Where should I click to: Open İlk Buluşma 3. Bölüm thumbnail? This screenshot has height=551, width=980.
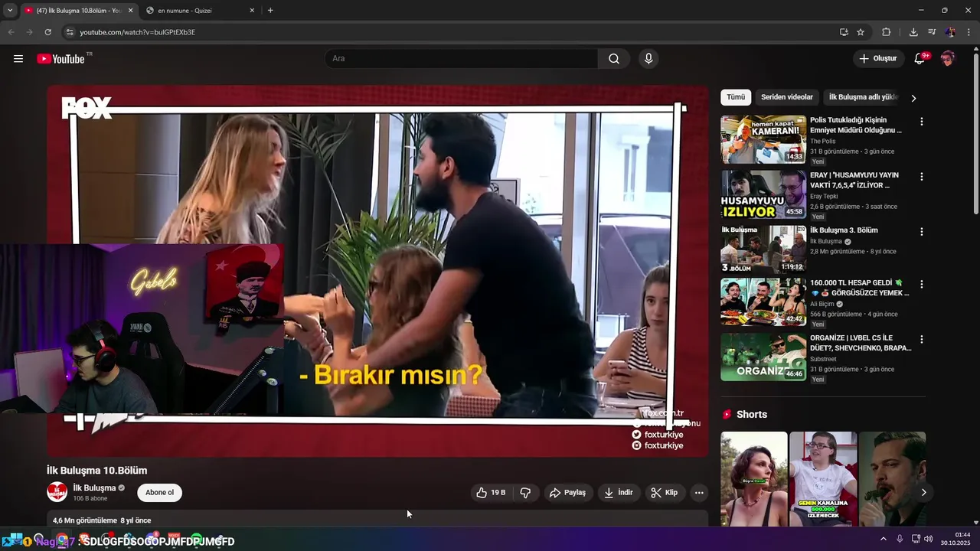pyautogui.click(x=763, y=249)
